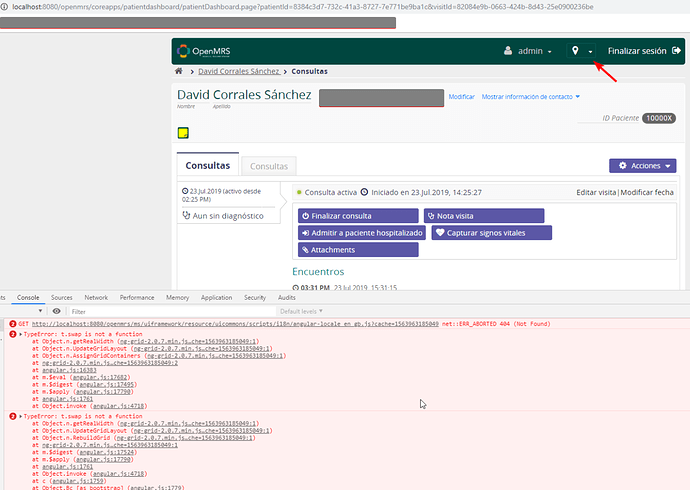
Task: Open the console context selector dropdown arrow
Action: tap(40, 311)
